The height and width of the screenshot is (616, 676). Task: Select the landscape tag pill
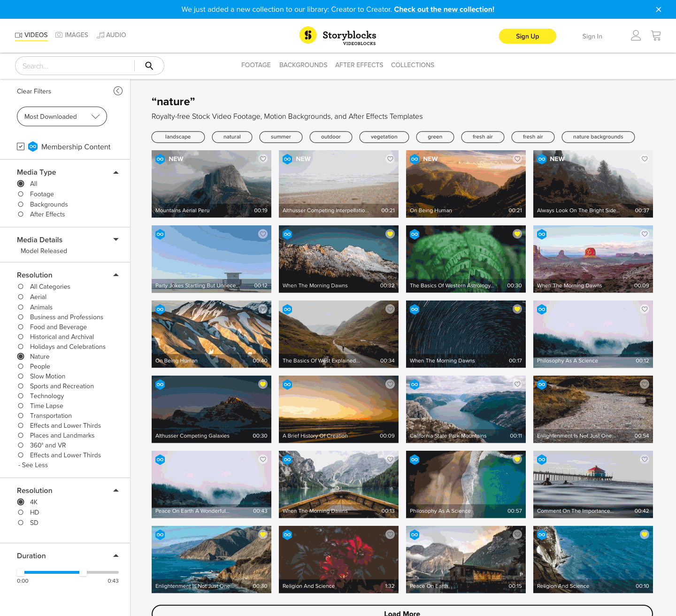(x=178, y=137)
